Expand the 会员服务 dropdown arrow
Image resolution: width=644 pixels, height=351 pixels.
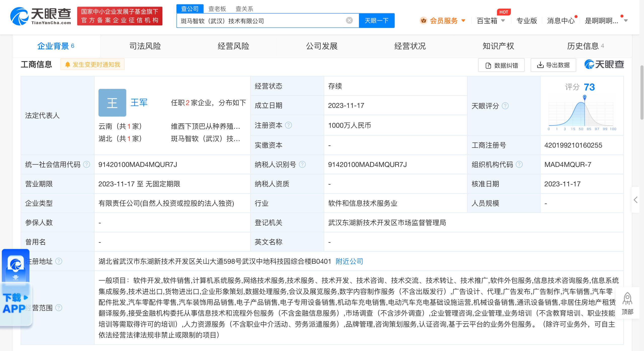pyautogui.click(x=463, y=21)
